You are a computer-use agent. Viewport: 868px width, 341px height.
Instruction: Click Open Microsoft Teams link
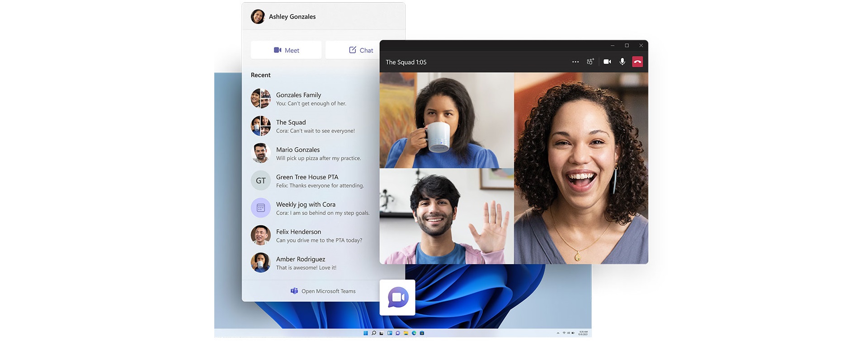click(323, 291)
